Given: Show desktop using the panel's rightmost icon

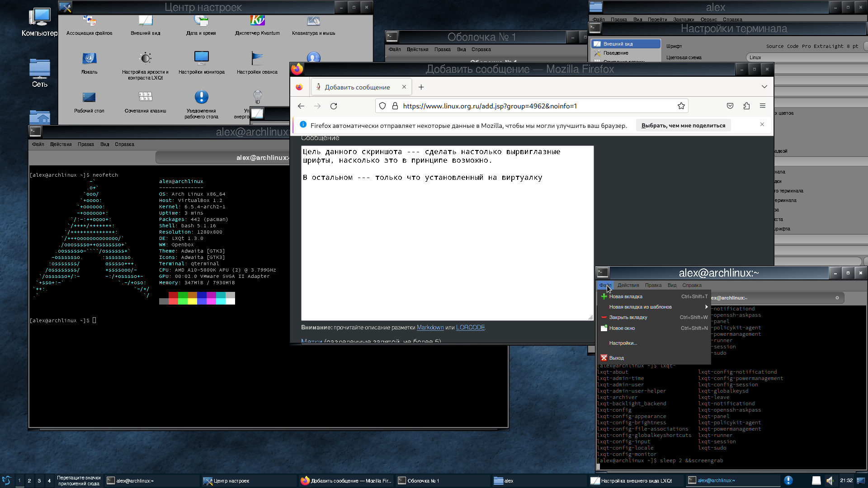Looking at the screenshot, I should (x=861, y=480).
